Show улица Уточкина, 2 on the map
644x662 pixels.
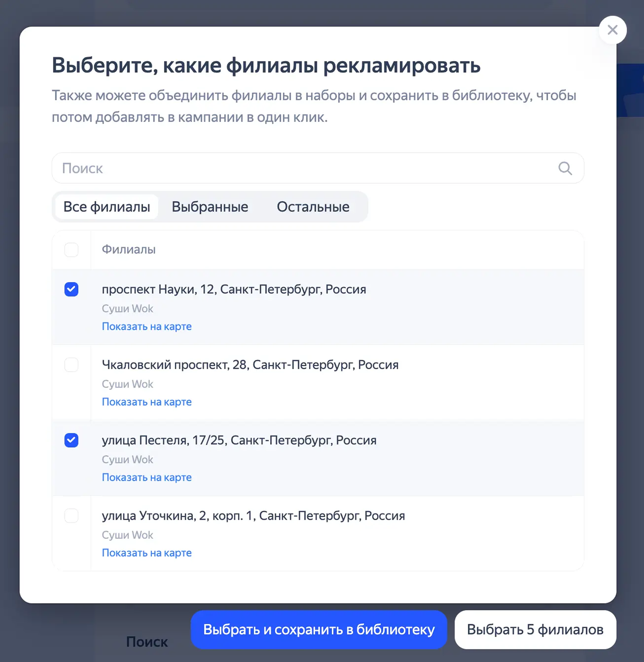146,553
